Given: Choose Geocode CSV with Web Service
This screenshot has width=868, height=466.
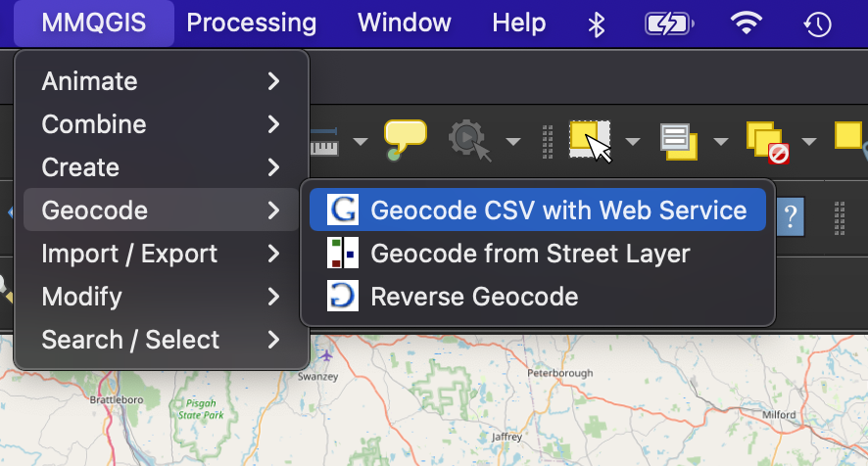Looking at the screenshot, I should [557, 210].
